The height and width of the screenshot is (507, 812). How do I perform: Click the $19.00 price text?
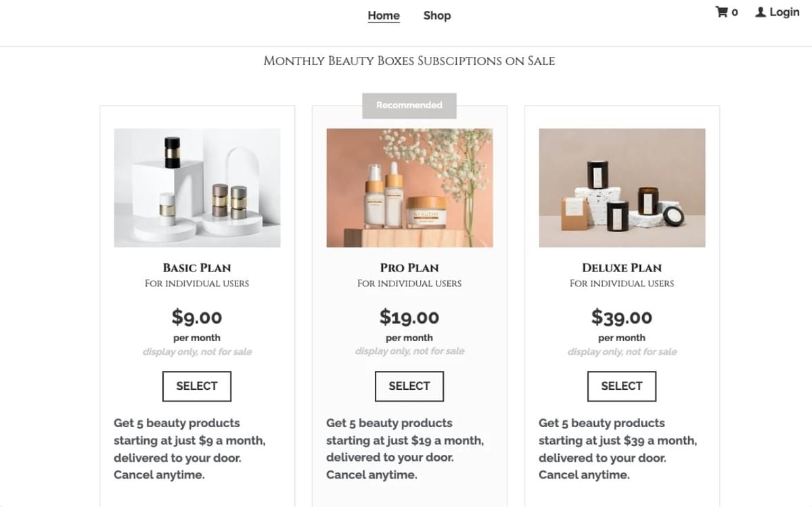point(409,317)
